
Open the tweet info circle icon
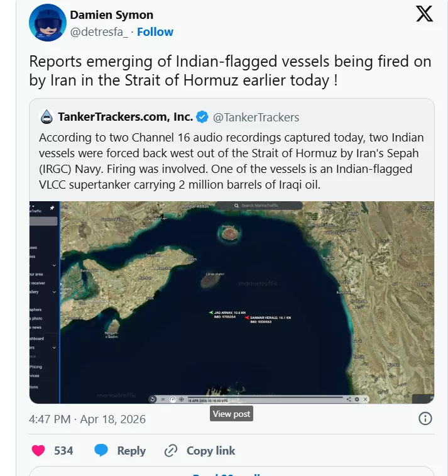point(425,419)
